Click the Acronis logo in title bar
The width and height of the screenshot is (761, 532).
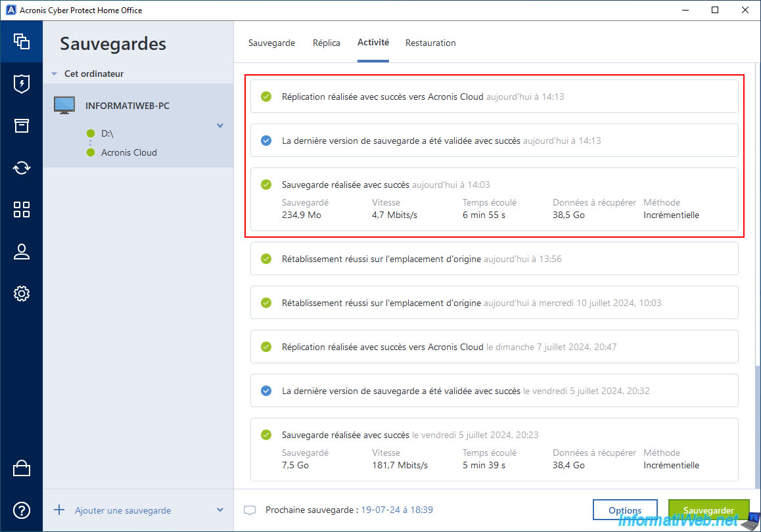[x=11, y=10]
